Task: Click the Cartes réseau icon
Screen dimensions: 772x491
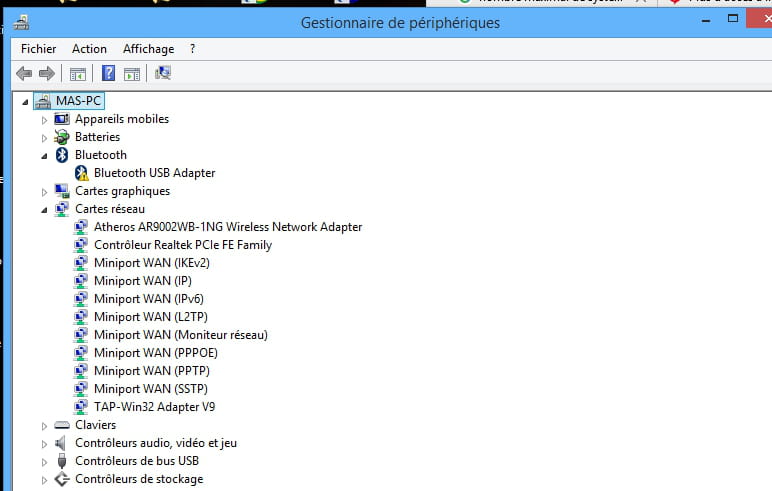Action: pyautogui.click(x=62, y=209)
